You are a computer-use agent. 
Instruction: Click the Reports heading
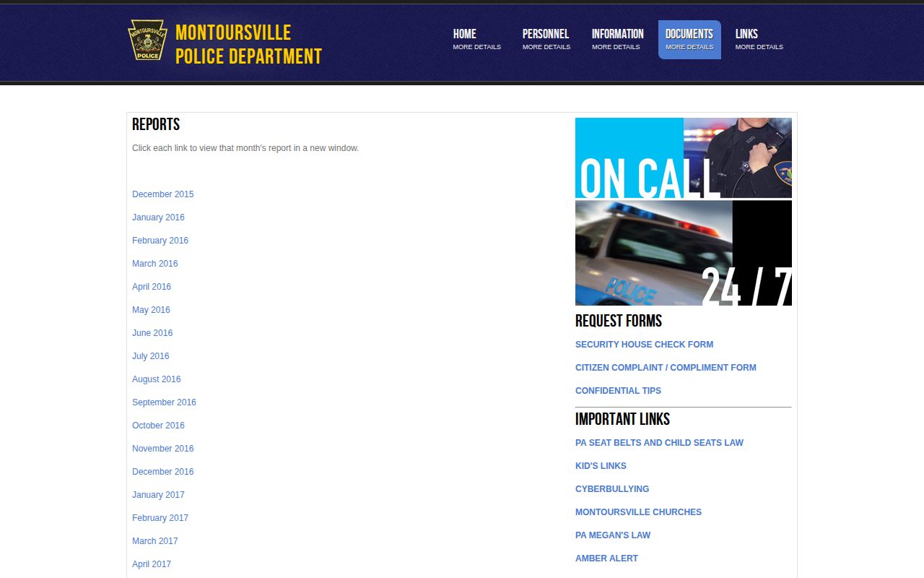pyautogui.click(x=156, y=124)
